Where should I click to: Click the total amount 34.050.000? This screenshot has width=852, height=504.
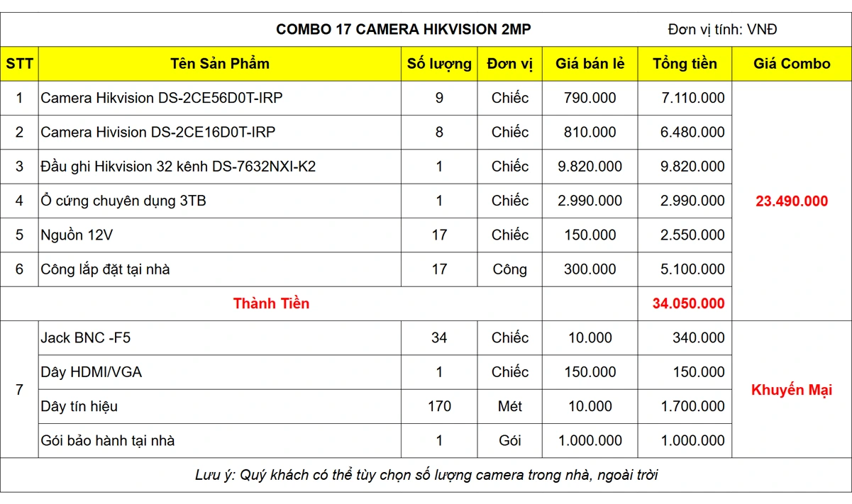(x=688, y=303)
